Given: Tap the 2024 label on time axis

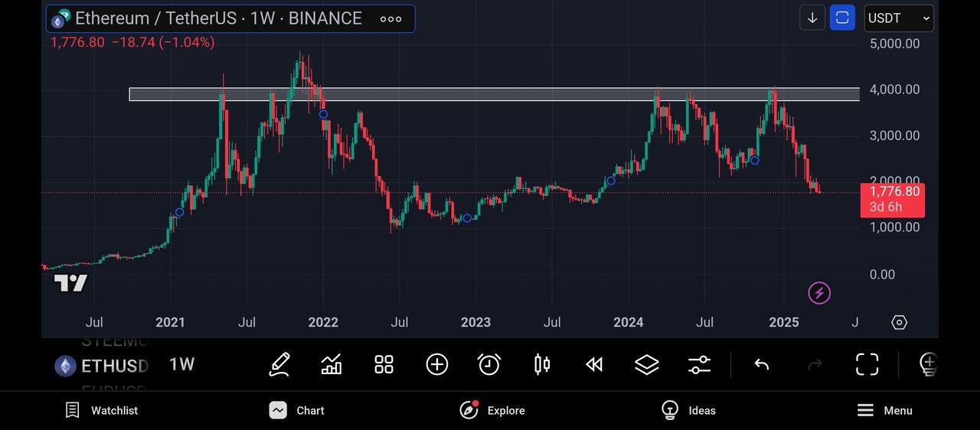Looking at the screenshot, I should click(x=629, y=322).
